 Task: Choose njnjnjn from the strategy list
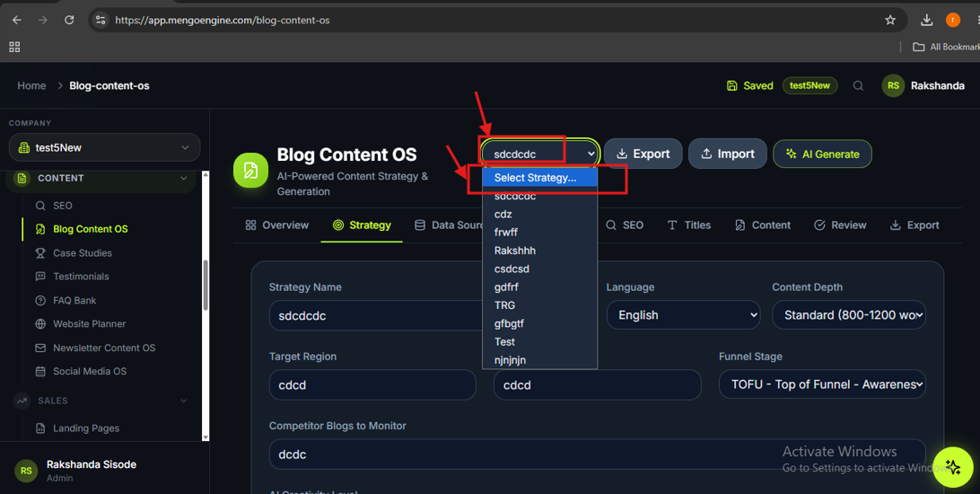pos(539,360)
